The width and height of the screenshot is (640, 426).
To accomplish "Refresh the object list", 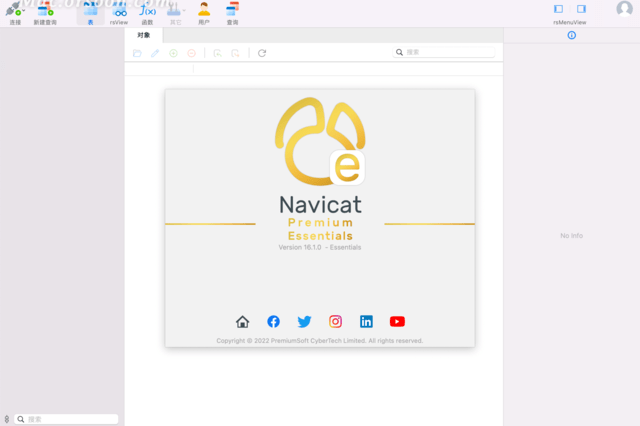I will click(x=262, y=53).
